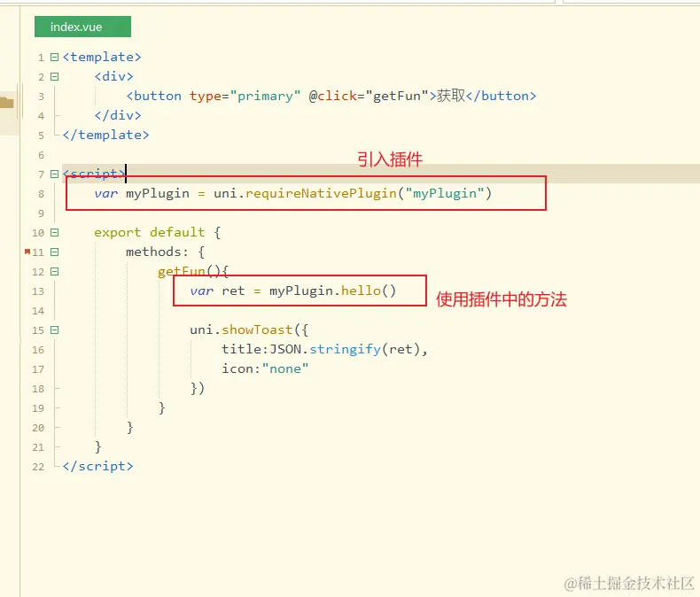
Task: Click the "primary" attribute value
Action: coord(265,96)
